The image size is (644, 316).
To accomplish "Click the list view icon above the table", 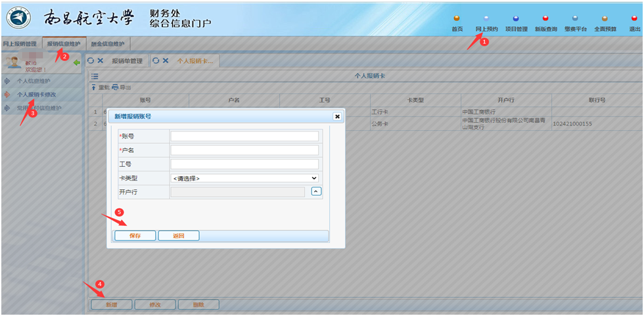I will (95, 76).
